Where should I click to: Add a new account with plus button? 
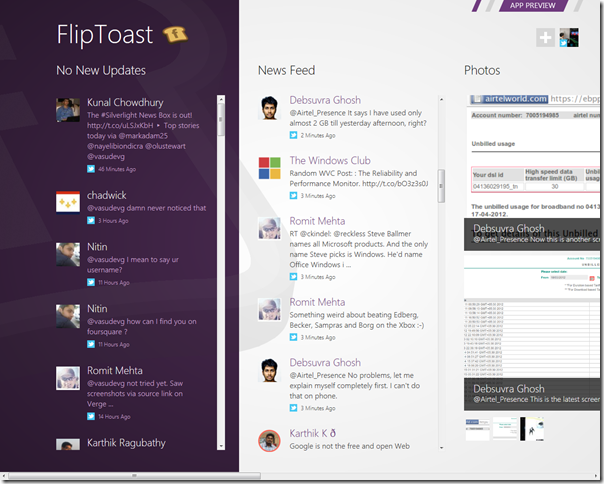pyautogui.click(x=545, y=37)
